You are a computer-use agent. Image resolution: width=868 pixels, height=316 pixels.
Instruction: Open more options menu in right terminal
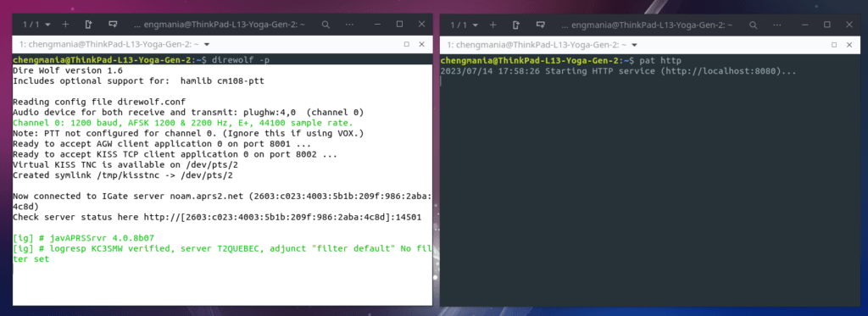(777, 25)
